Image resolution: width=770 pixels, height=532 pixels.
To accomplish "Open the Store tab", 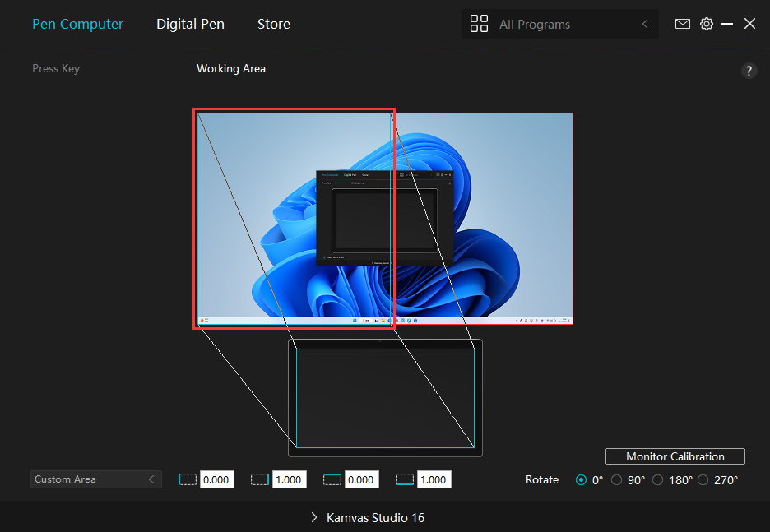I will pos(273,24).
